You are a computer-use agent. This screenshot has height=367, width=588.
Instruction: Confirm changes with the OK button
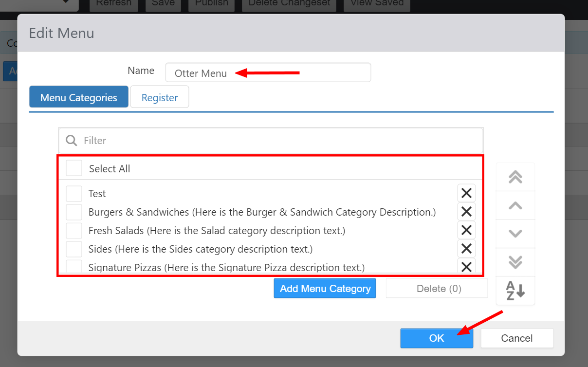click(437, 338)
